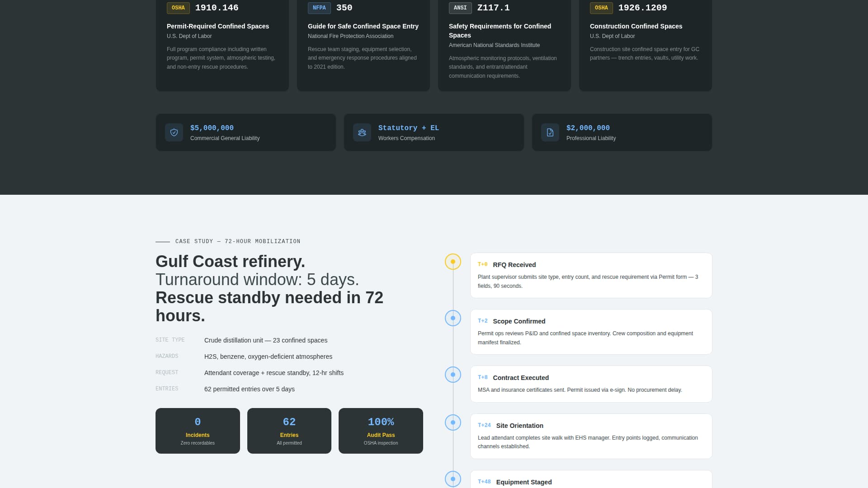Screen dimensions: 868x488
Task: Click the Equipment Staged heading
Action: tap(524, 482)
